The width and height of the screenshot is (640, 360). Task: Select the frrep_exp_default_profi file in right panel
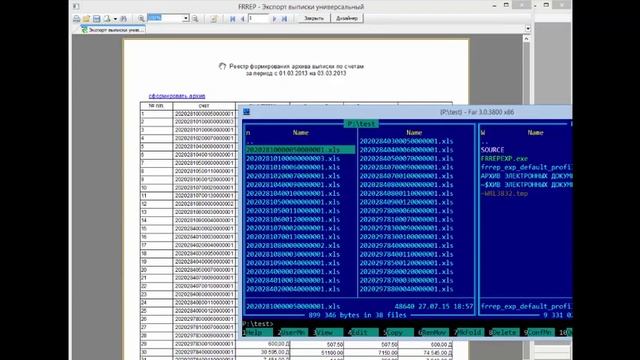point(526,167)
